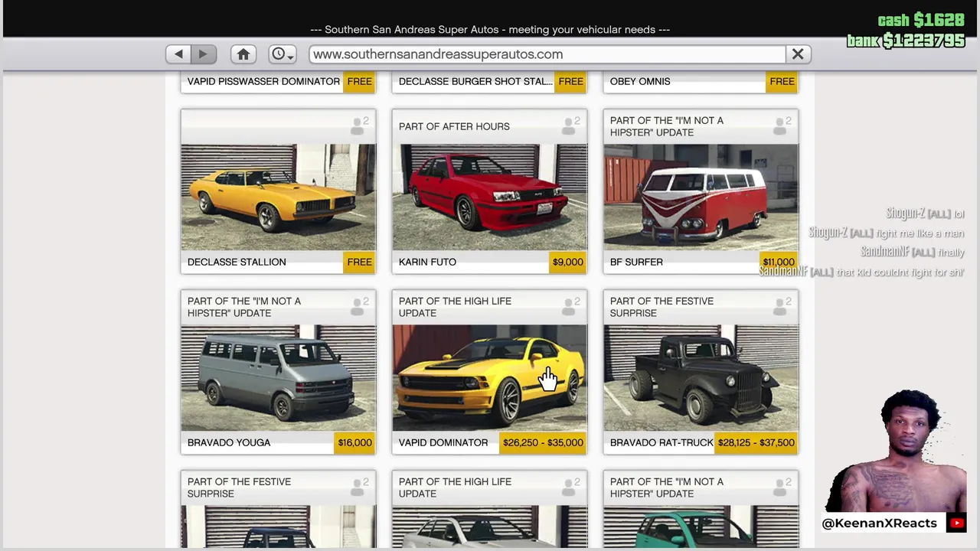Click the website address bar
This screenshot has height=551, width=980.
(547, 54)
